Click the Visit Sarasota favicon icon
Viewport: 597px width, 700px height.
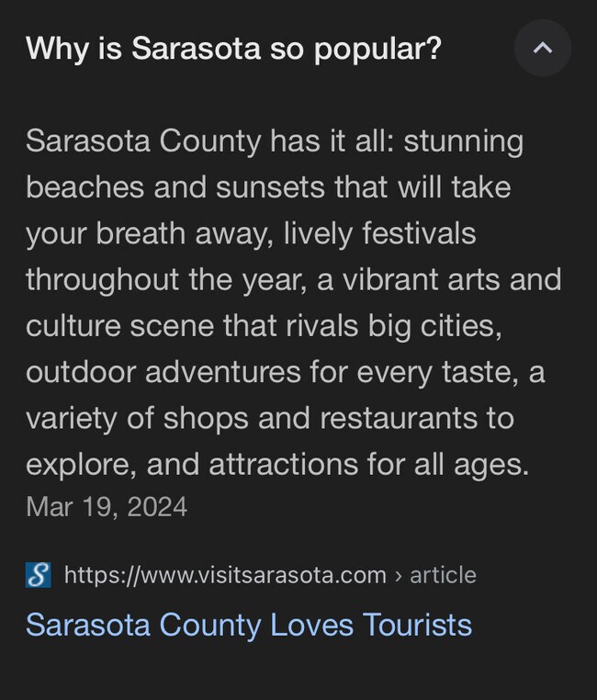38,576
